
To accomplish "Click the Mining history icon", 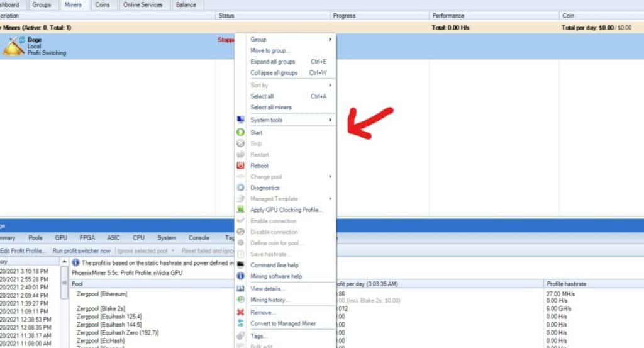I will (241, 300).
